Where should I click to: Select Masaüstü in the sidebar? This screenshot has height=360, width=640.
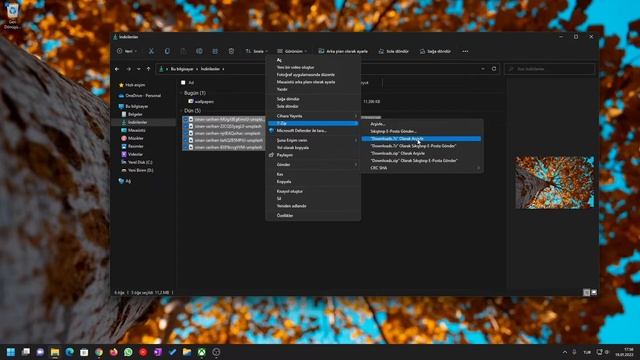pyautogui.click(x=136, y=130)
